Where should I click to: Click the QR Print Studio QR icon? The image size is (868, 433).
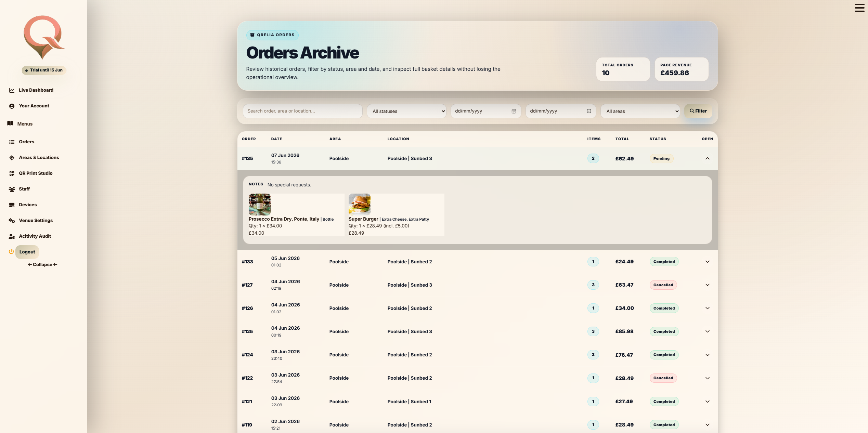(12, 173)
